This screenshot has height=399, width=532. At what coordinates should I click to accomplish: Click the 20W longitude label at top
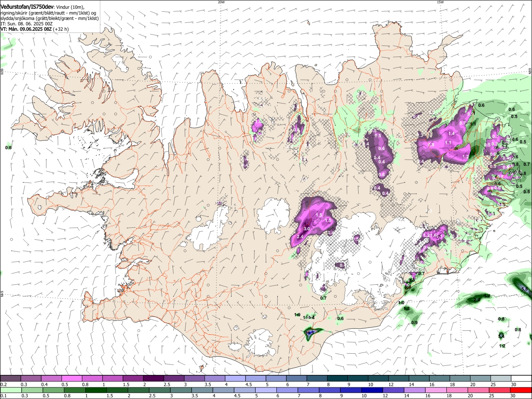(x=221, y=2)
